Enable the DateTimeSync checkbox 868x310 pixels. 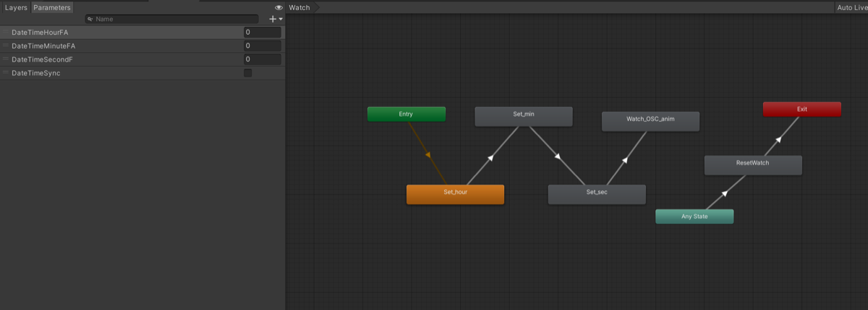[248, 73]
